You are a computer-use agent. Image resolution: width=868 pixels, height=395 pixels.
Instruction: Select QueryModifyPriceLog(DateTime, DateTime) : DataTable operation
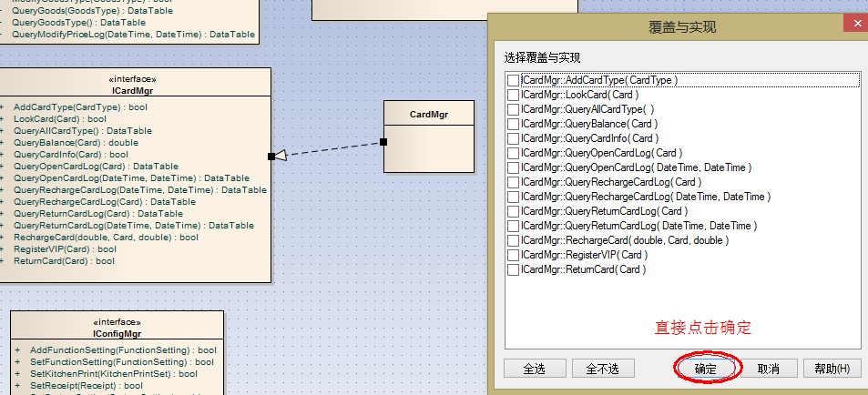[133, 35]
